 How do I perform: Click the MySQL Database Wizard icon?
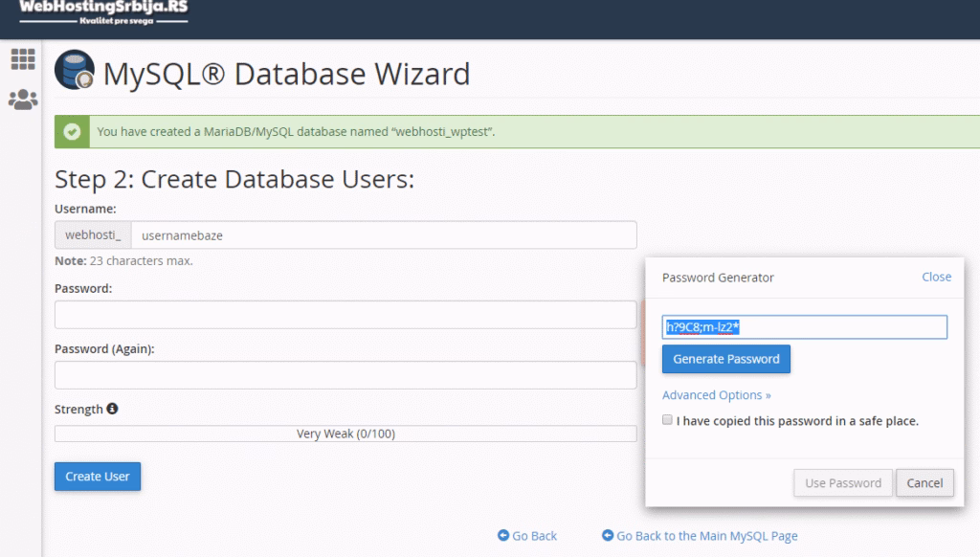click(75, 70)
